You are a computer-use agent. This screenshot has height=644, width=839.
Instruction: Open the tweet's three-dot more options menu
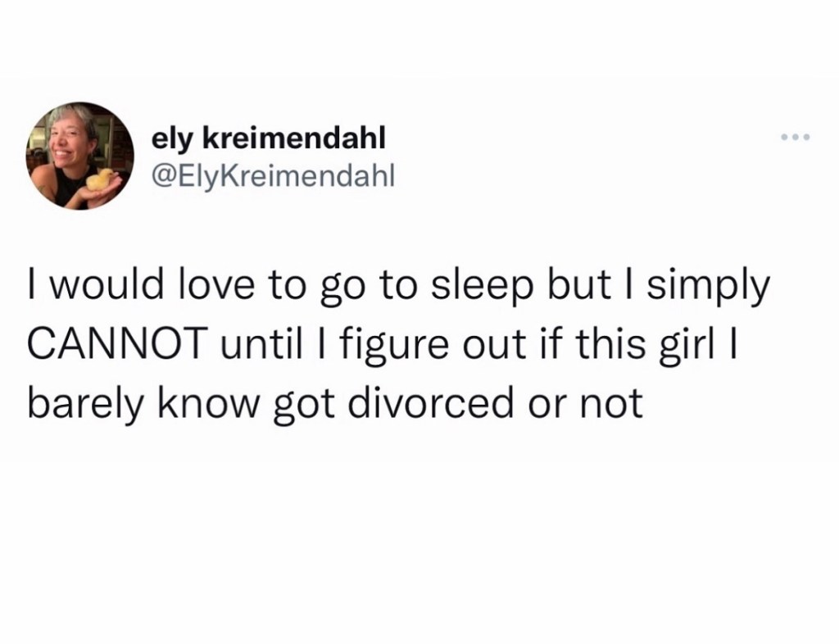(x=795, y=138)
